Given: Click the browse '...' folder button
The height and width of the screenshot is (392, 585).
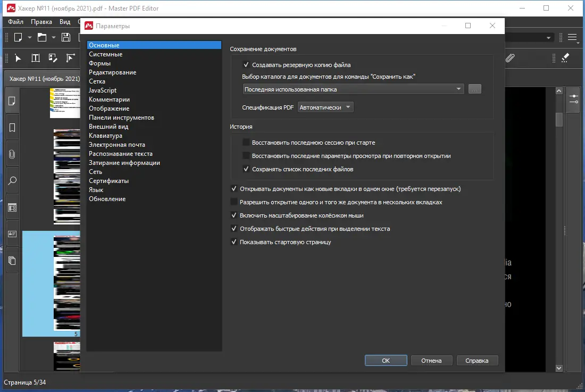Looking at the screenshot, I should click(474, 89).
